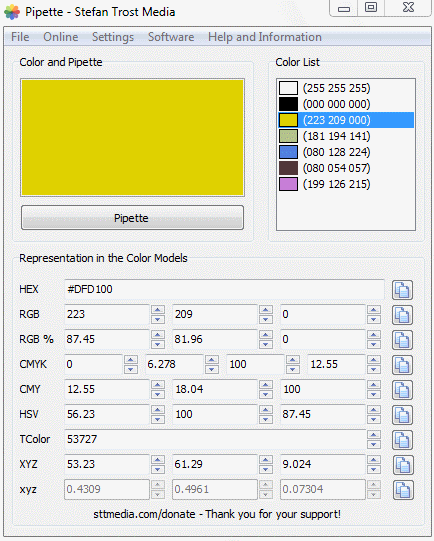434x541 pixels.
Task: Click the XYZ field 9.024
Action: [323, 464]
